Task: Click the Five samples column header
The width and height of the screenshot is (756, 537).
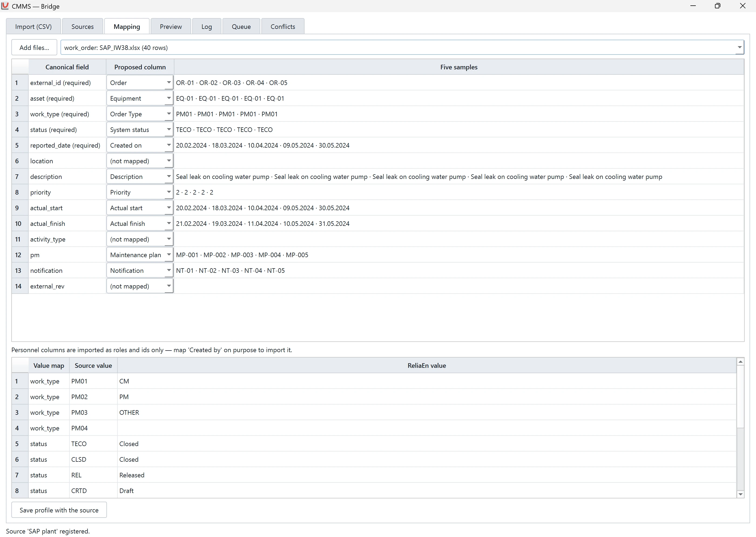Action: tap(459, 67)
